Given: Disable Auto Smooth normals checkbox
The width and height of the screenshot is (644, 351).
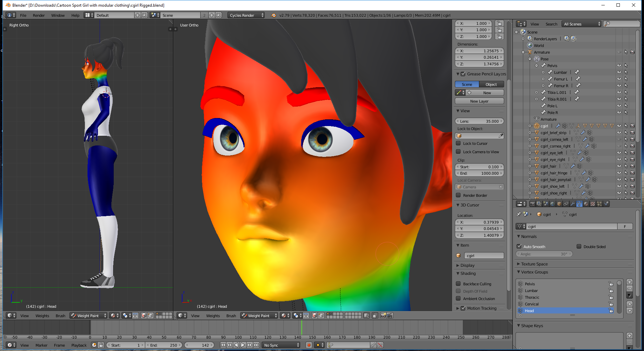Looking at the screenshot, I should [519, 246].
